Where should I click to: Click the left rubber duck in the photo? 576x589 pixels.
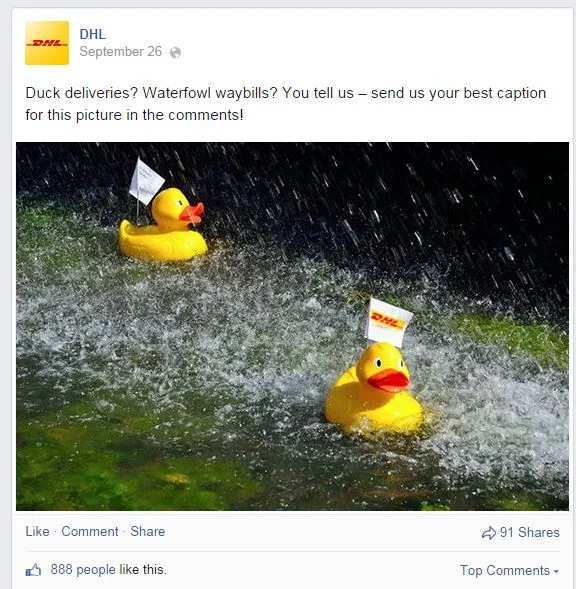(163, 225)
